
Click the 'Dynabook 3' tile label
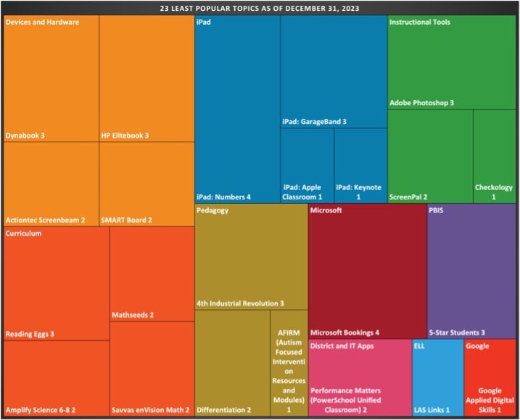25,136
